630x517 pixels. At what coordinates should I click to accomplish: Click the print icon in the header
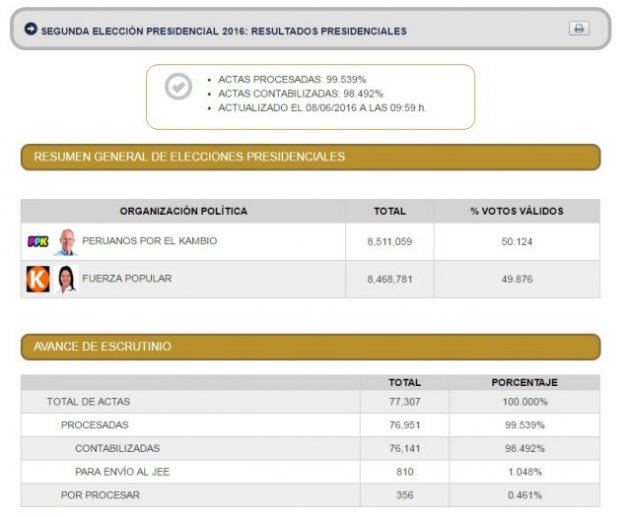coord(579,29)
